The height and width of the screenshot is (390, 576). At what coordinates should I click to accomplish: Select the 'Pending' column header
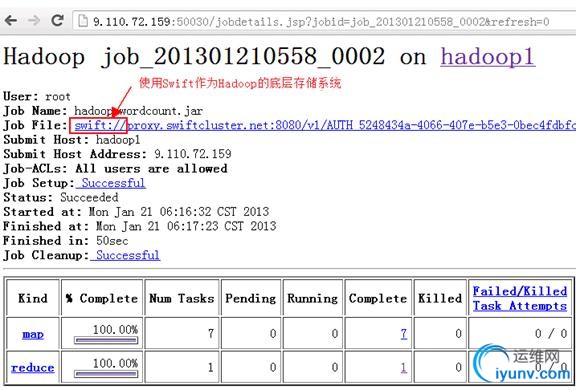click(251, 298)
